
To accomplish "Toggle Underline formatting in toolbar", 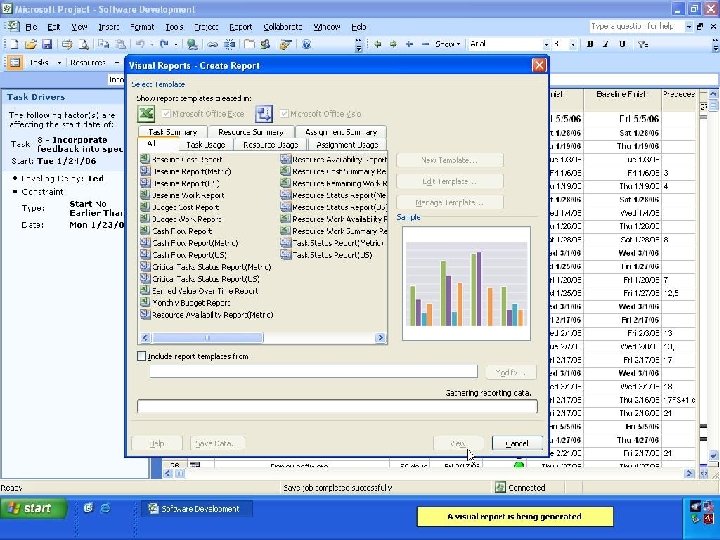I will point(622,44).
